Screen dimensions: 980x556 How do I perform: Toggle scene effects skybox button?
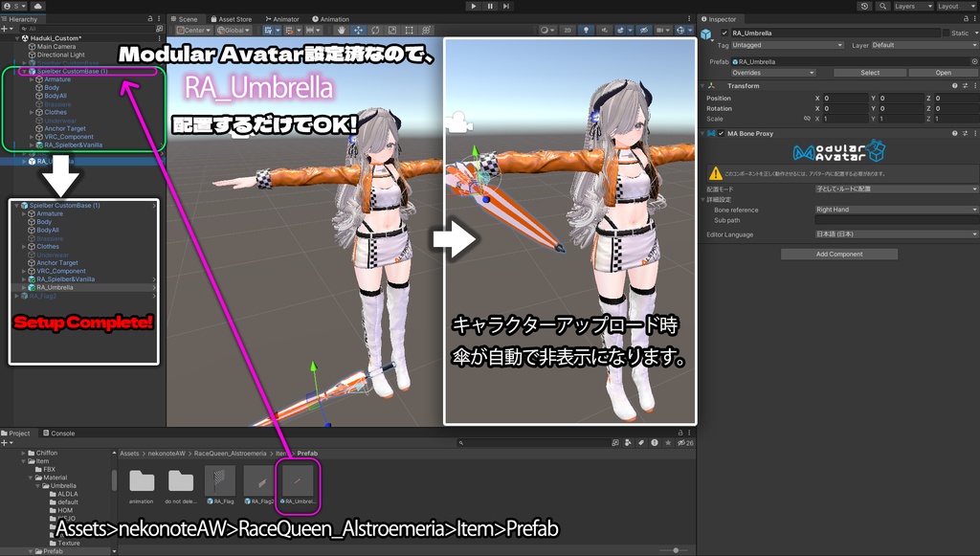pyautogui.click(x=622, y=30)
